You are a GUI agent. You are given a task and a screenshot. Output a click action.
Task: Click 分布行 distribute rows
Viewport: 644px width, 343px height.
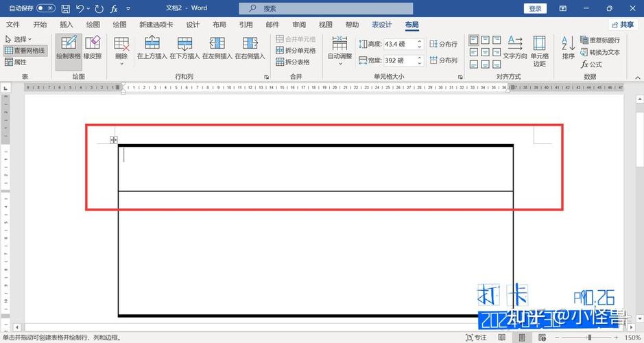tap(444, 44)
